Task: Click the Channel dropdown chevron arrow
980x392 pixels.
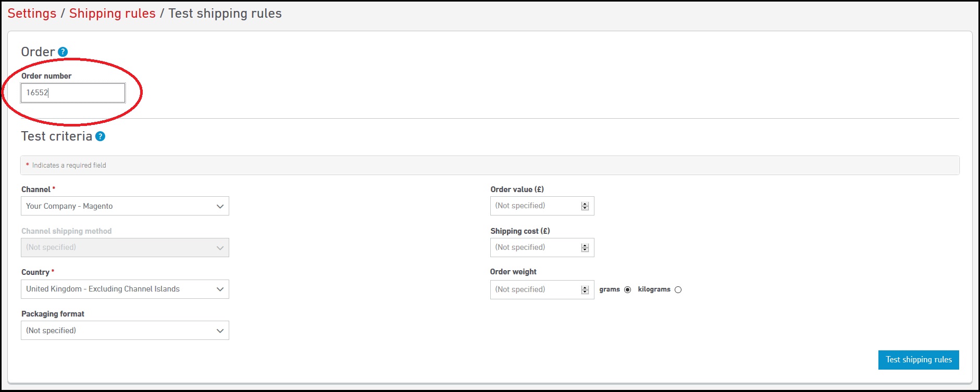Action: pyautogui.click(x=220, y=206)
